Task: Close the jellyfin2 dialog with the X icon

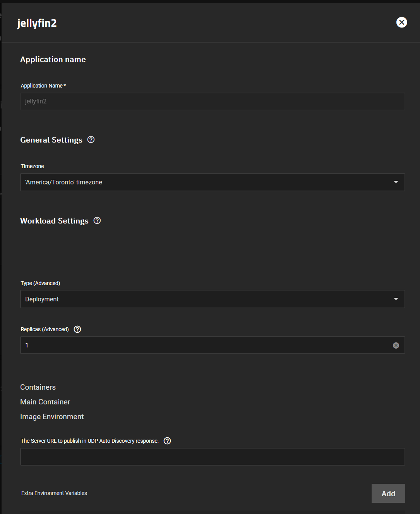Action: 401,22
